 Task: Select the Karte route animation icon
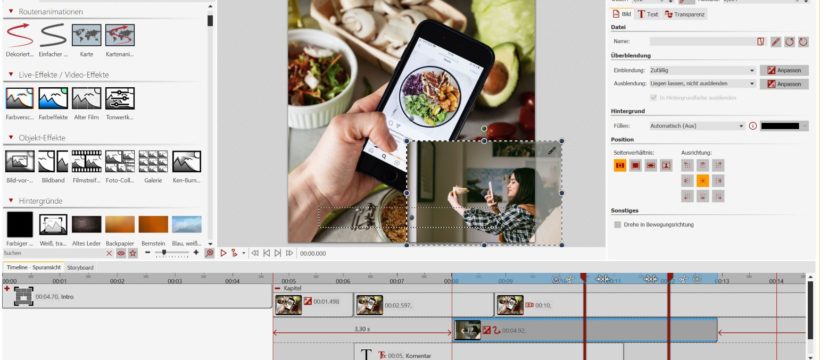tap(86, 35)
